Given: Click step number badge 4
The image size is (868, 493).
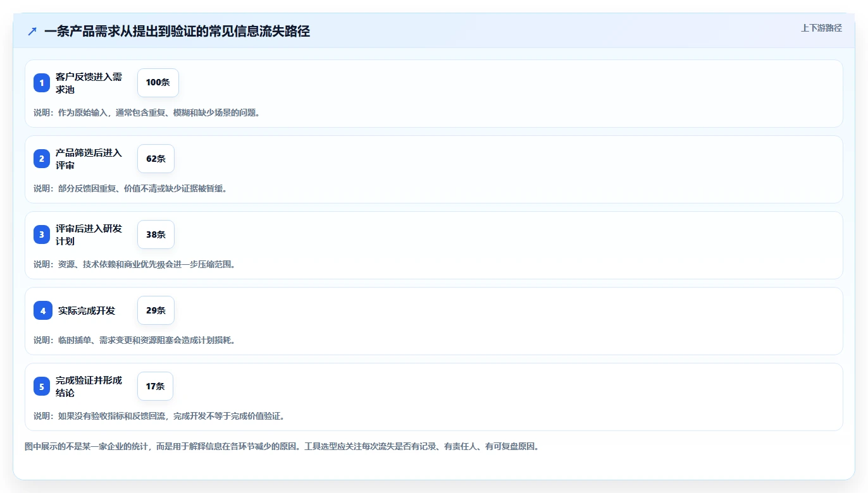Looking at the screenshot, I should tap(43, 310).
